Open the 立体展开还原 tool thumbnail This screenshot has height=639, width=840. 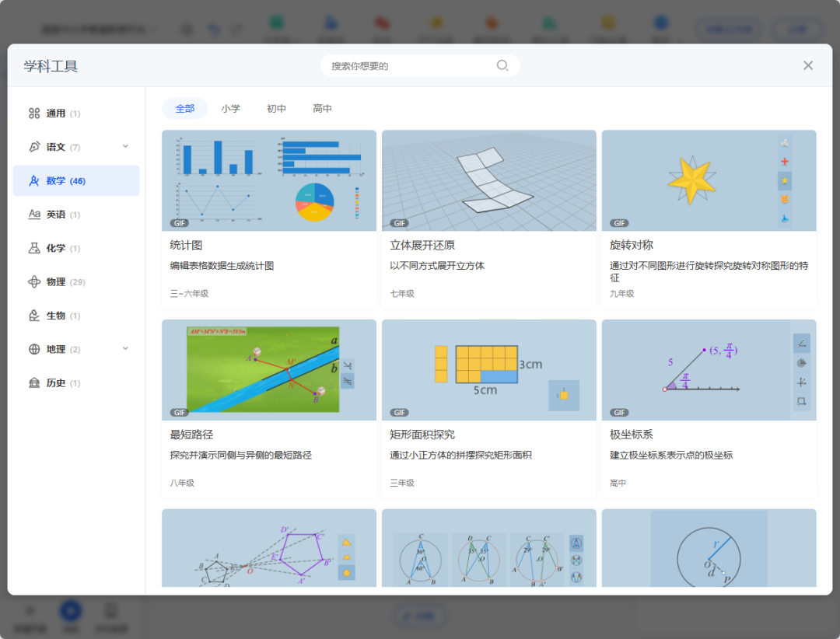point(488,180)
